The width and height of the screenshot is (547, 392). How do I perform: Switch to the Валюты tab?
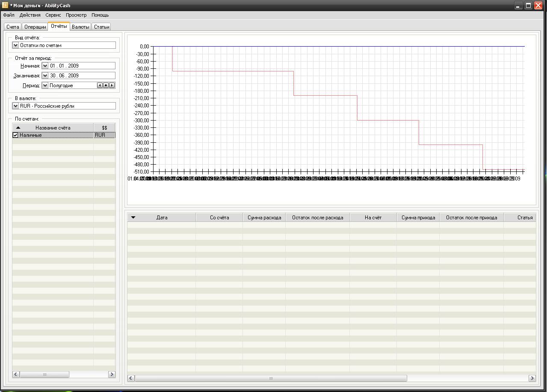[x=80, y=27]
